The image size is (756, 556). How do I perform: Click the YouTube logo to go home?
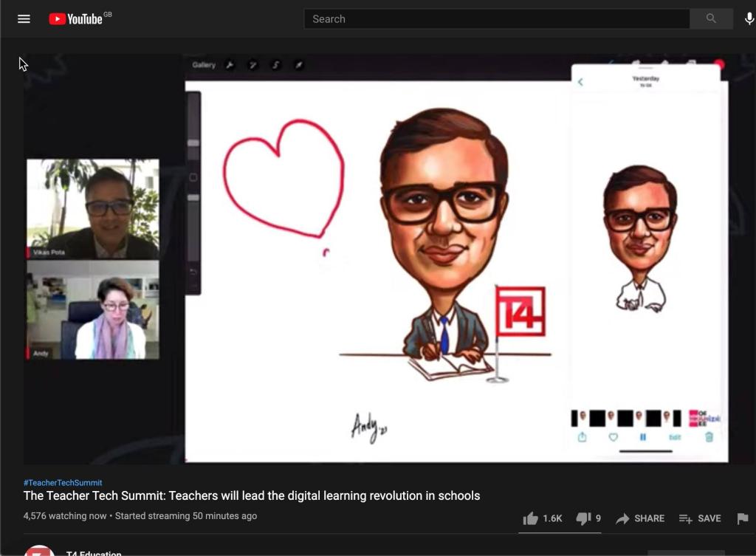point(76,19)
